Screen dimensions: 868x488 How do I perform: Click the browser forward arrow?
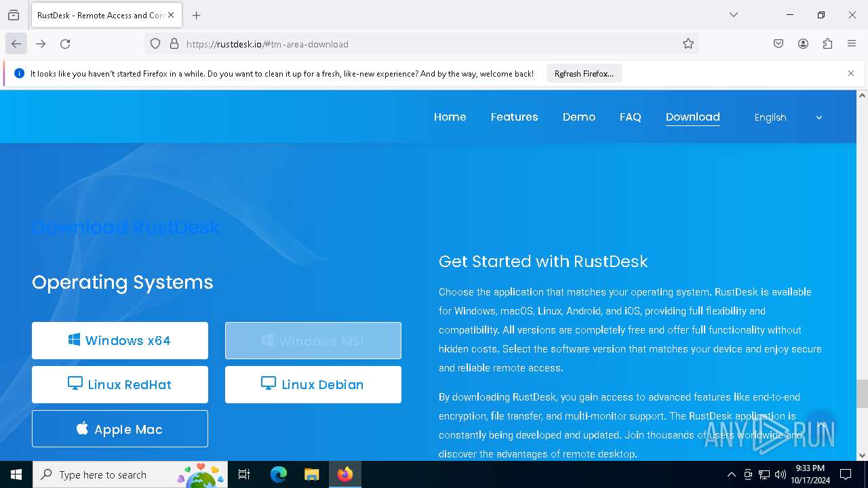tap(41, 43)
